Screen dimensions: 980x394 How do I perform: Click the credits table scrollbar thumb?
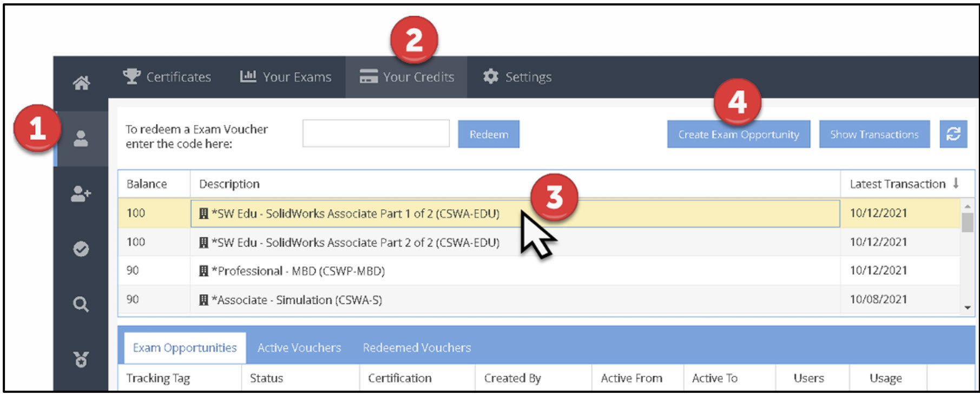pos(968,222)
